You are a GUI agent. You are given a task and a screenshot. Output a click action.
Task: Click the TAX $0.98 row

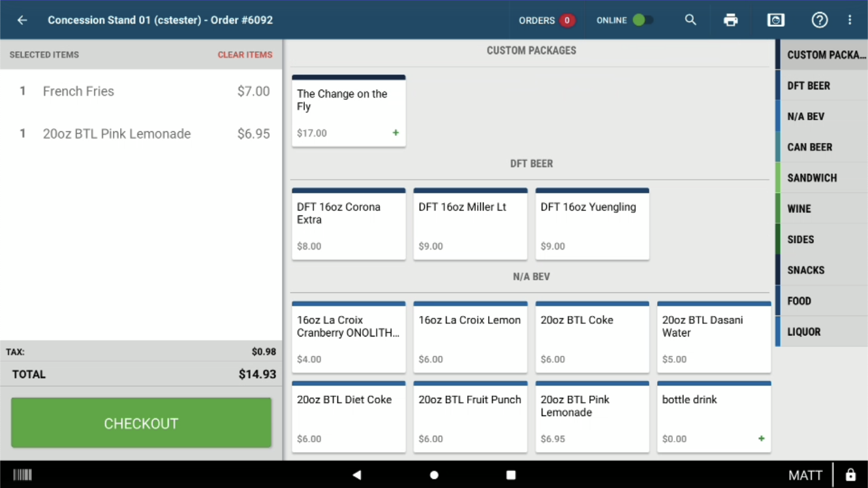click(x=141, y=351)
